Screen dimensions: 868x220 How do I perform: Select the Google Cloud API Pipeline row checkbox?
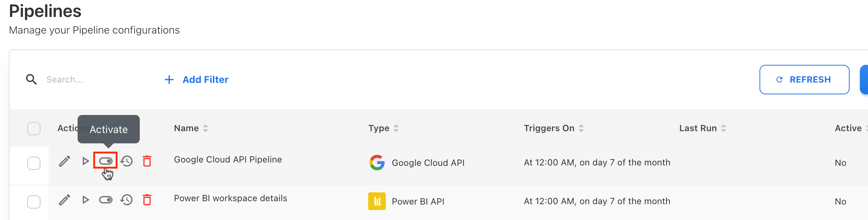(x=34, y=163)
